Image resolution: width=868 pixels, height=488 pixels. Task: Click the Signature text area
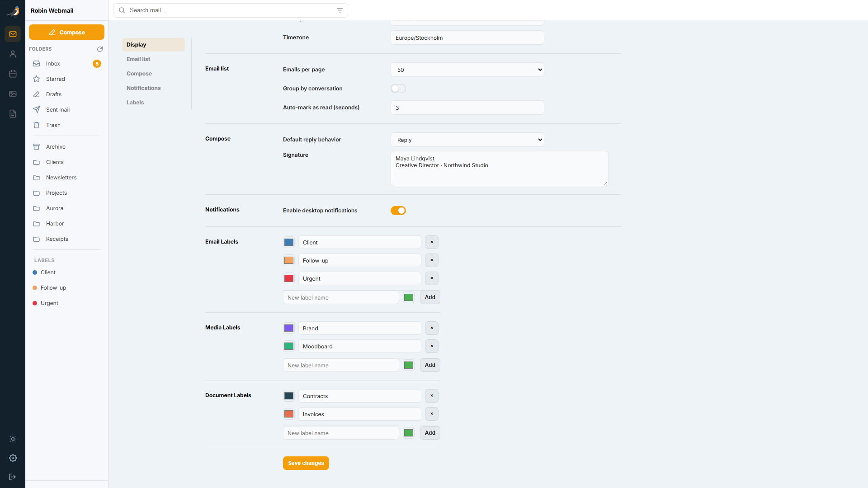pos(500,169)
